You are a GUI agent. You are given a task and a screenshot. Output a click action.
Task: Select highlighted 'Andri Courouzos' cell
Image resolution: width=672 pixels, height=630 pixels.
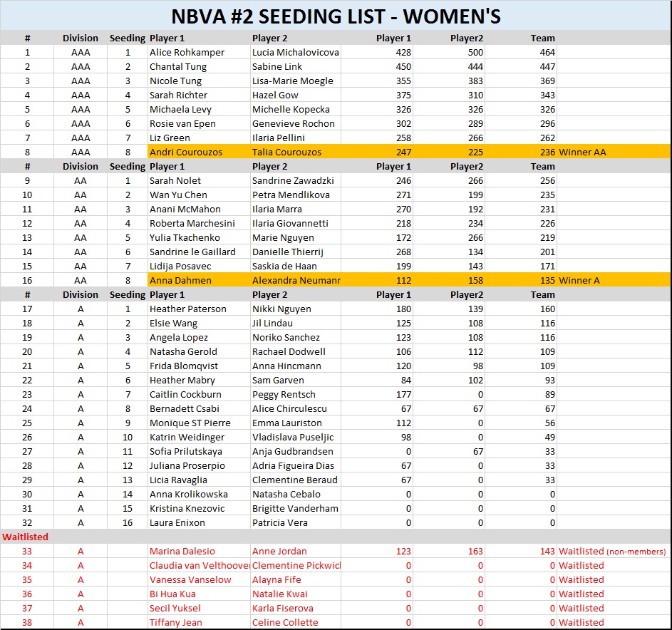click(199, 152)
